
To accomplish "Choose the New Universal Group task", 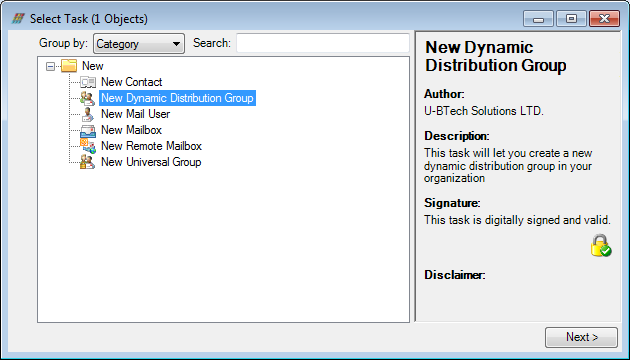I will 151,162.
